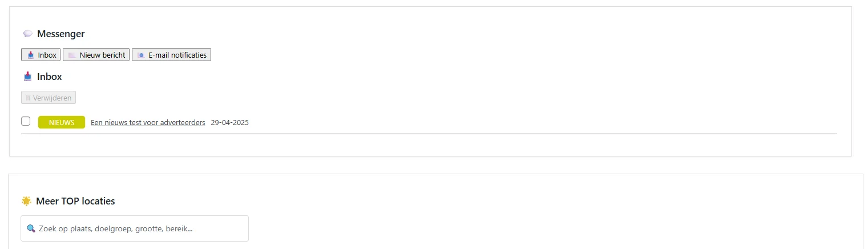This screenshot has height=249, width=868.
Task: Click the inbox tray icon inside the Inbox button
Action: click(x=31, y=55)
